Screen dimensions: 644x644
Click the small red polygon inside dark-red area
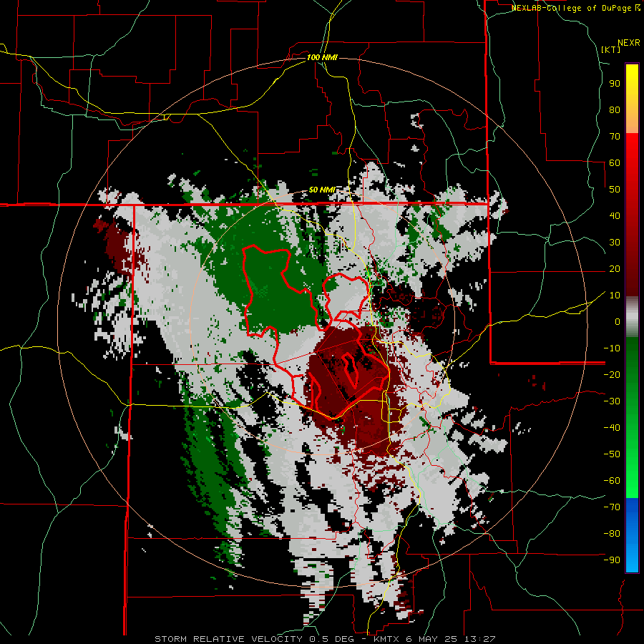[x=351, y=371]
